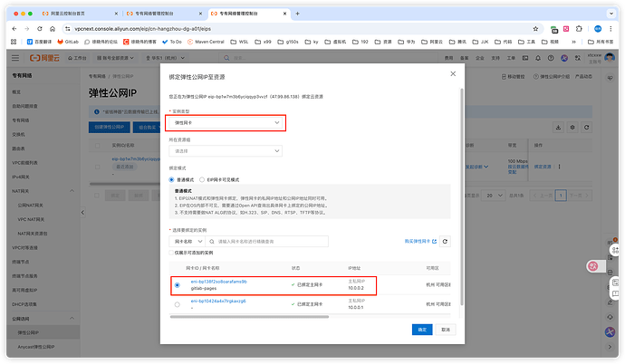Screen dimensions: 625x364
Task: Expand the 所在资源组 dropdown
Action: [x=226, y=151]
